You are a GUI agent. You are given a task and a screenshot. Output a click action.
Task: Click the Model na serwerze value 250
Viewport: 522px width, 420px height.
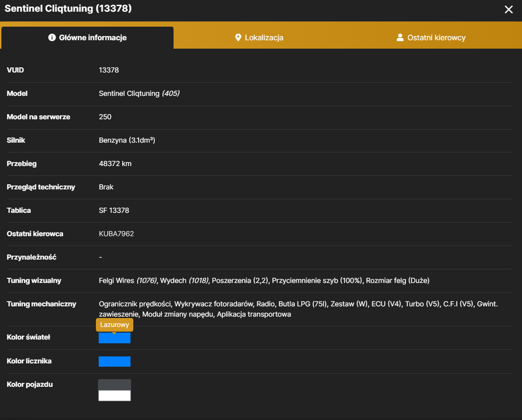[x=105, y=117]
